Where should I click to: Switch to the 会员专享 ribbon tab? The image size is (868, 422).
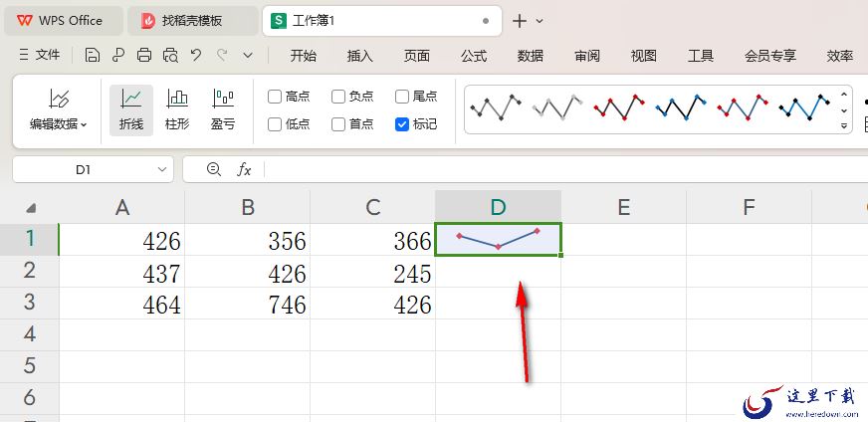770,56
